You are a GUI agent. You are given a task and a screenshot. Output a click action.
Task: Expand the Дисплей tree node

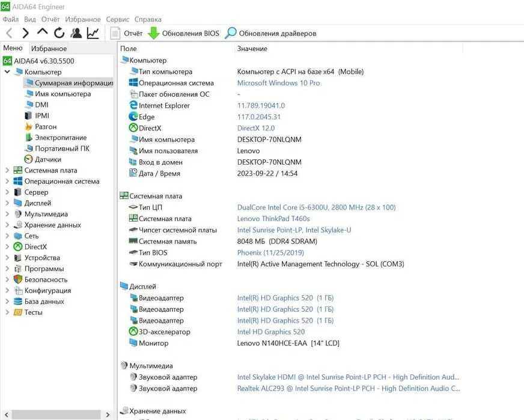7,203
